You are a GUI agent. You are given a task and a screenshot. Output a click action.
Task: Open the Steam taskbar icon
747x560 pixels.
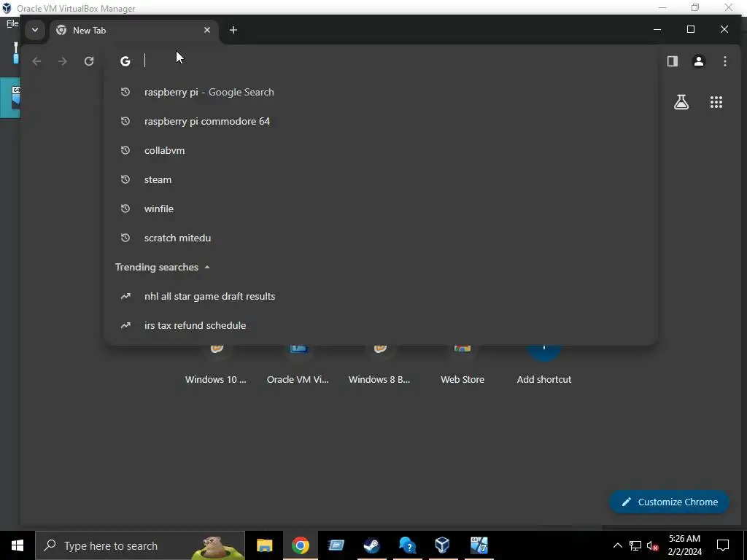pos(371,545)
